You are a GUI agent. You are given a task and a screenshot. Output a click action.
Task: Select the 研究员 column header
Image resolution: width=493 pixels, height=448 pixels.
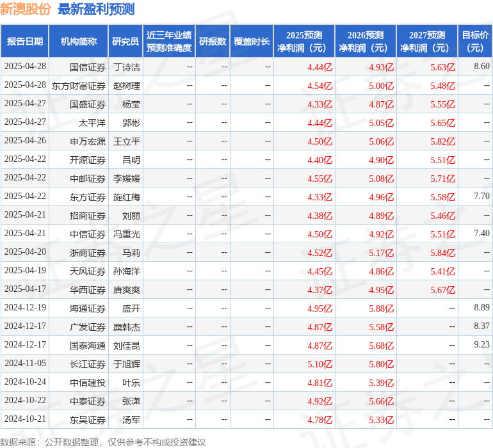(125, 41)
